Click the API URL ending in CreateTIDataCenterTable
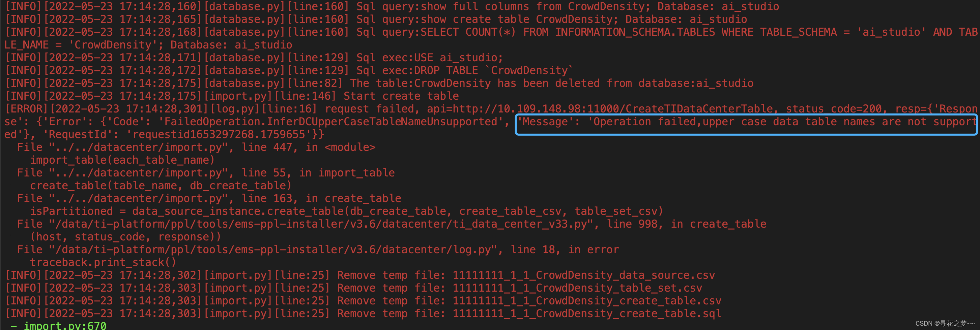The height and width of the screenshot is (330, 980). tap(613, 109)
